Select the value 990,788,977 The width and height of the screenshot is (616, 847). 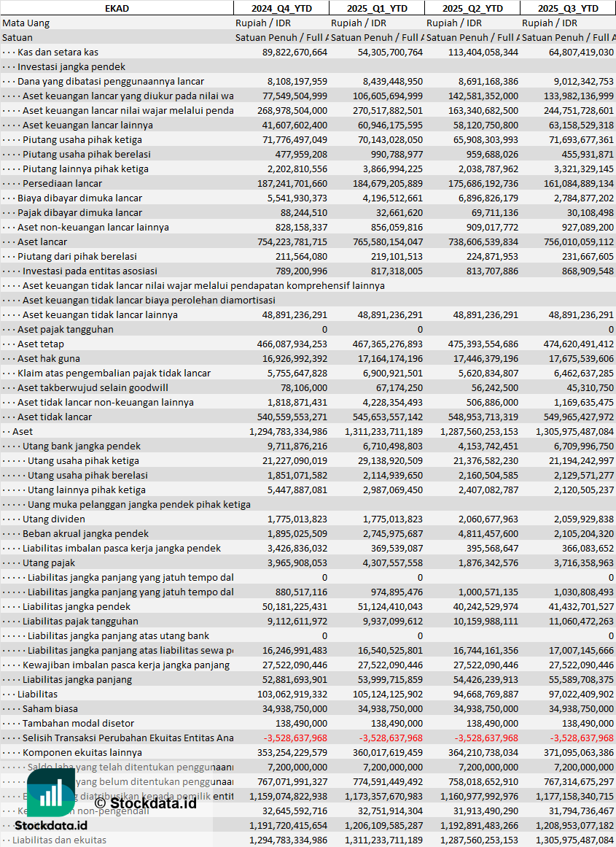pos(397,154)
